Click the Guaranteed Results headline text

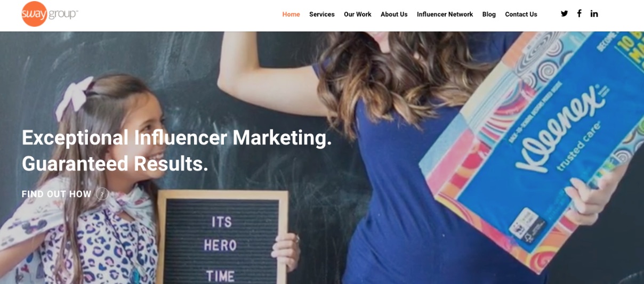pyautogui.click(x=115, y=164)
